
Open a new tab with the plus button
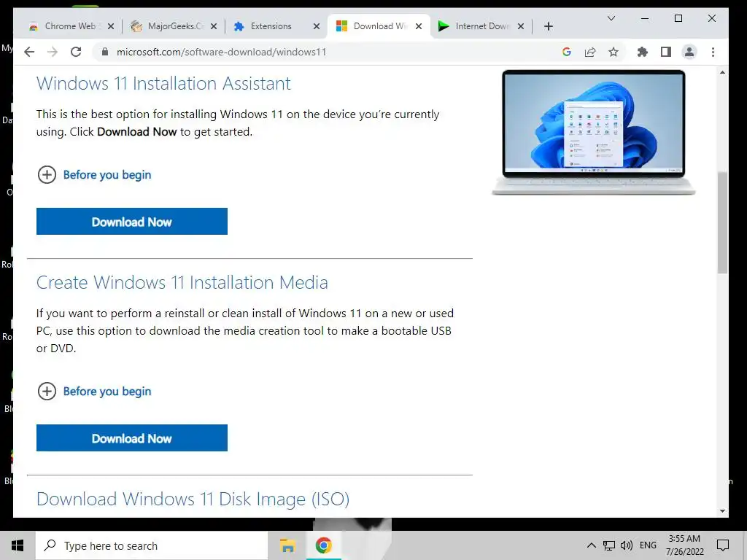tap(549, 26)
